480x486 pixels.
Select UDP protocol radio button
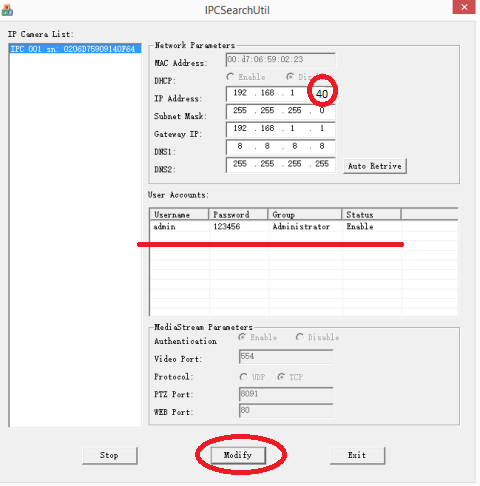[x=244, y=377]
